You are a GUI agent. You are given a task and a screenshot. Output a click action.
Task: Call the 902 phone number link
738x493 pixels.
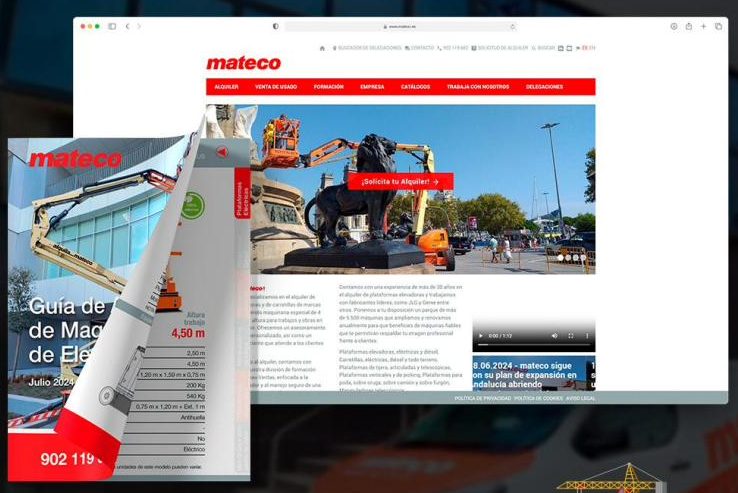coord(453,48)
